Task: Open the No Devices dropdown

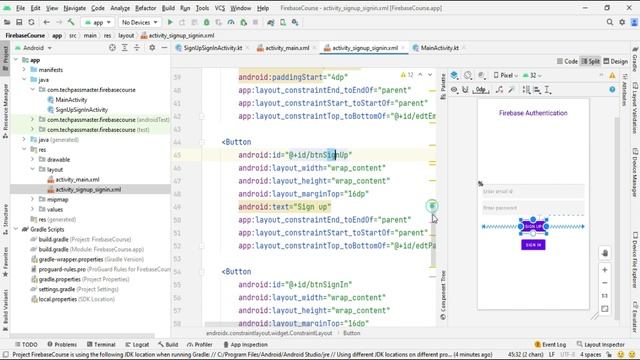Action: coord(139,22)
